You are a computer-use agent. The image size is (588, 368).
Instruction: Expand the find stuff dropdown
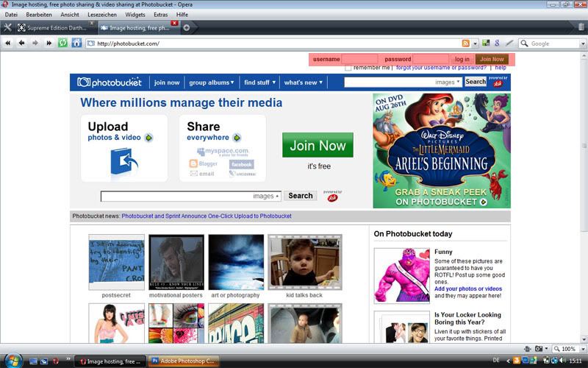tap(259, 82)
